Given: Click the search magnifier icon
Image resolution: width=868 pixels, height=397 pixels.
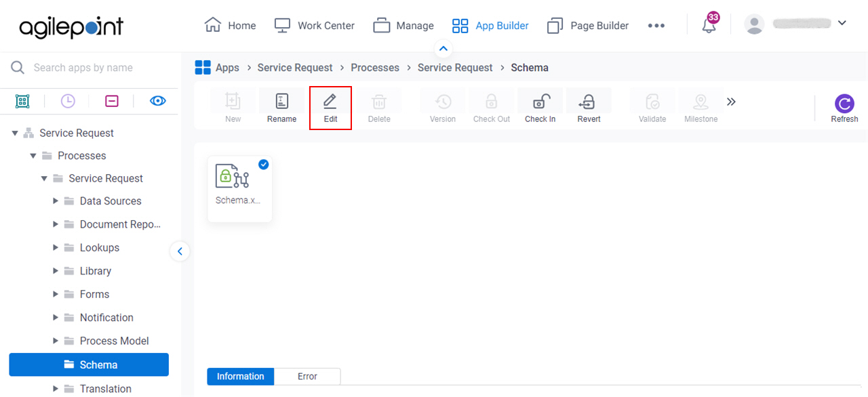Looking at the screenshot, I should (x=18, y=67).
